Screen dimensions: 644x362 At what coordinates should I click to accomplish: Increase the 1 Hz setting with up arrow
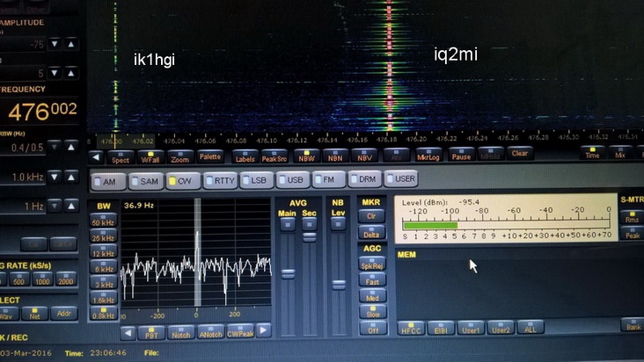(x=71, y=206)
